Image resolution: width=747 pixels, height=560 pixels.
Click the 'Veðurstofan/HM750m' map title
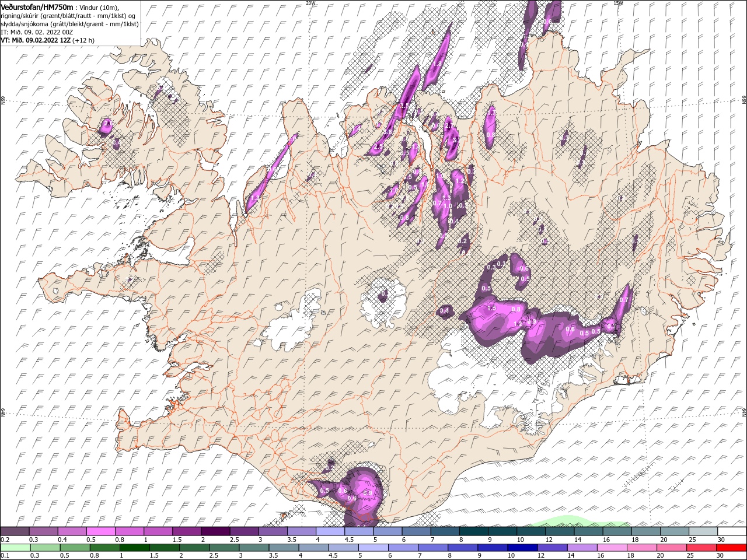(37, 6)
